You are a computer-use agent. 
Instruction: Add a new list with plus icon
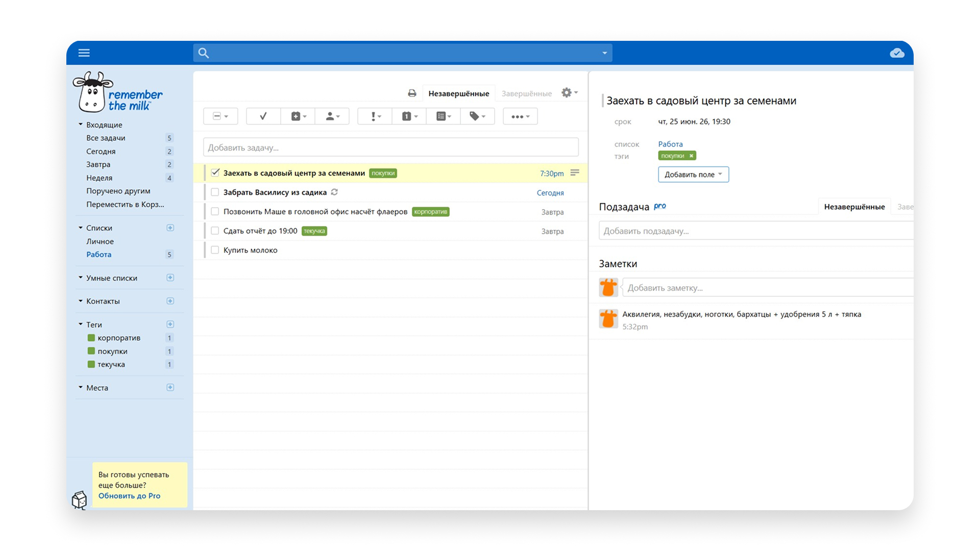point(170,228)
